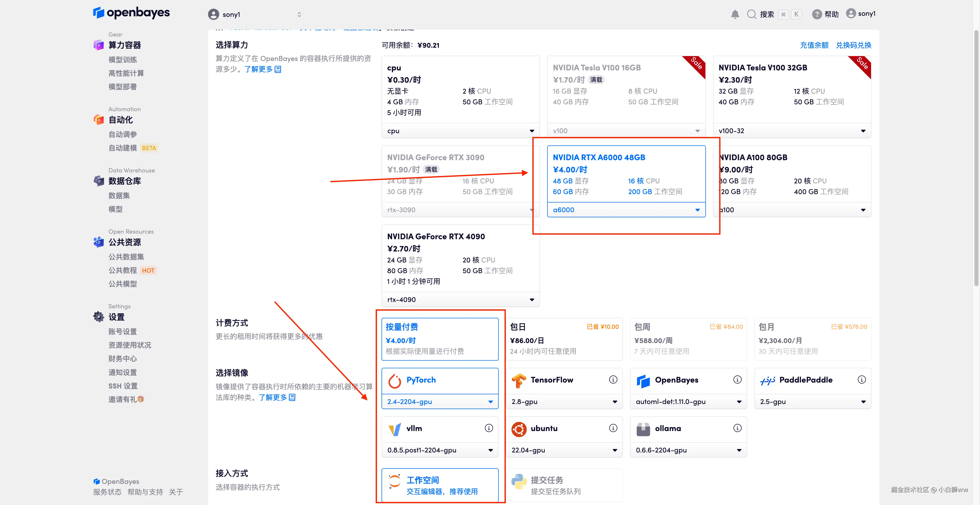This screenshot has width=980, height=505.
Task: Click the PaddlePaddle info icon
Action: [862, 380]
